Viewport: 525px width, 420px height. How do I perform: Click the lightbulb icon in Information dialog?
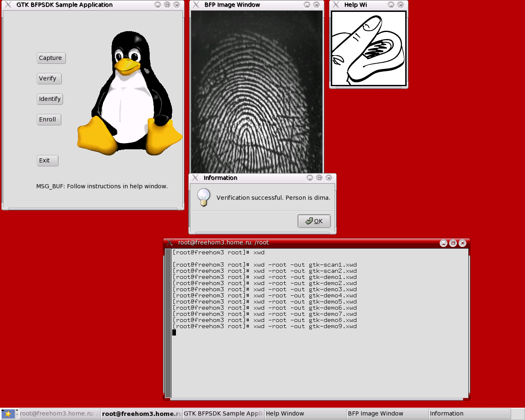tap(203, 197)
